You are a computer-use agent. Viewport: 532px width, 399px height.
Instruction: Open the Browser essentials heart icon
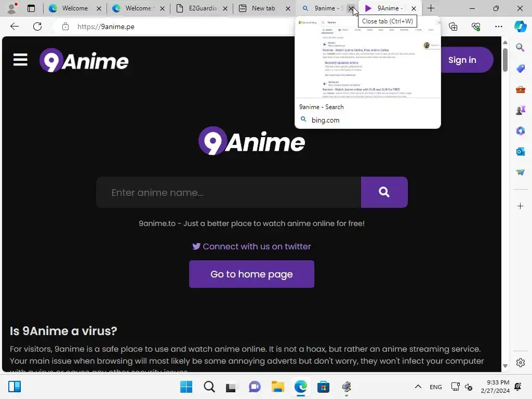point(476,26)
